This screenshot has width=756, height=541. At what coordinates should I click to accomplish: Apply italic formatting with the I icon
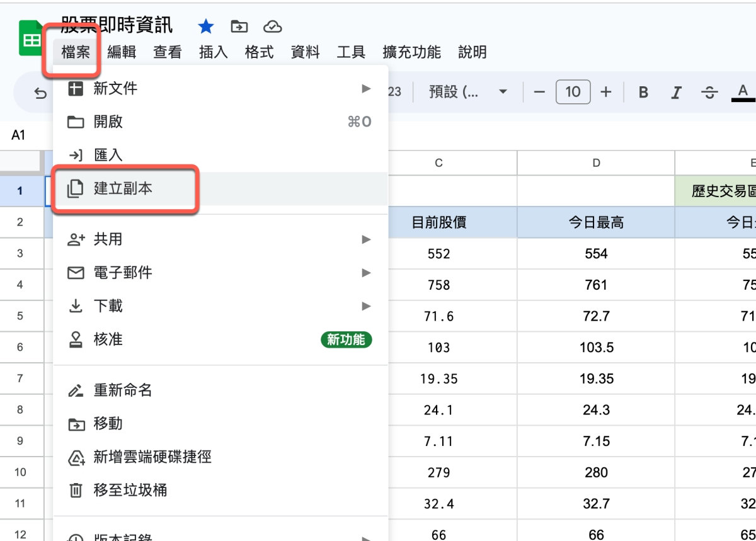[x=677, y=93]
